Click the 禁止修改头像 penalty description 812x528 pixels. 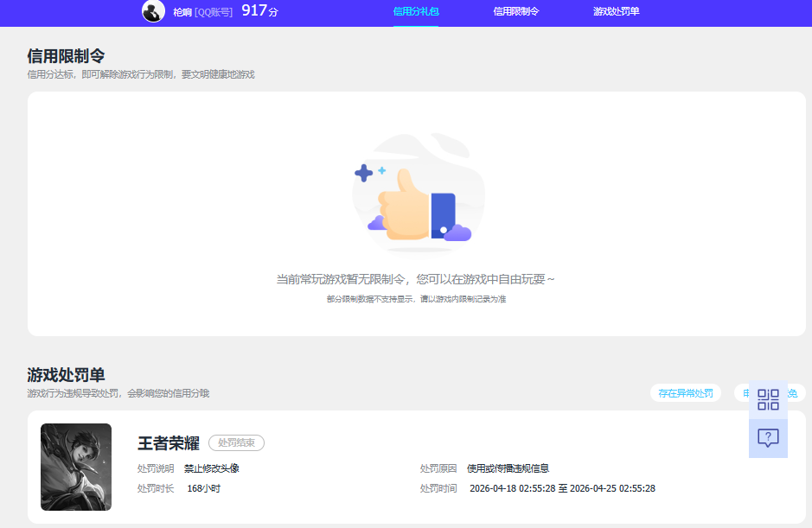click(x=212, y=468)
